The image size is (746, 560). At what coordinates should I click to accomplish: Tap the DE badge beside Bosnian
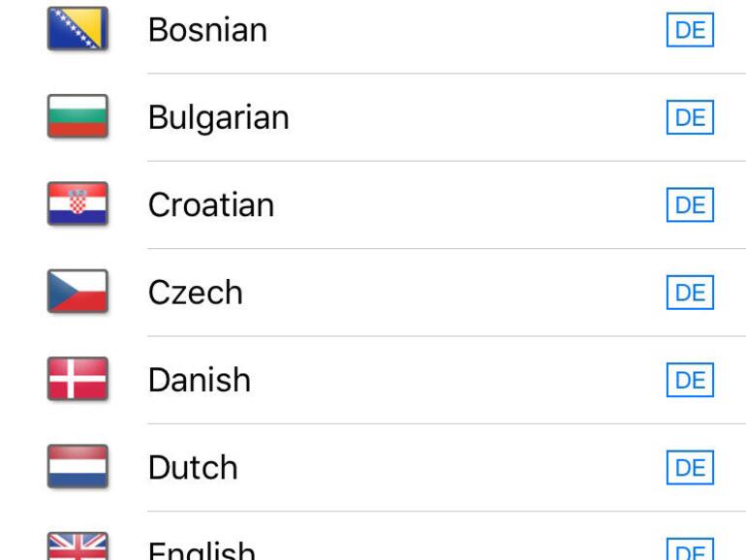(690, 31)
